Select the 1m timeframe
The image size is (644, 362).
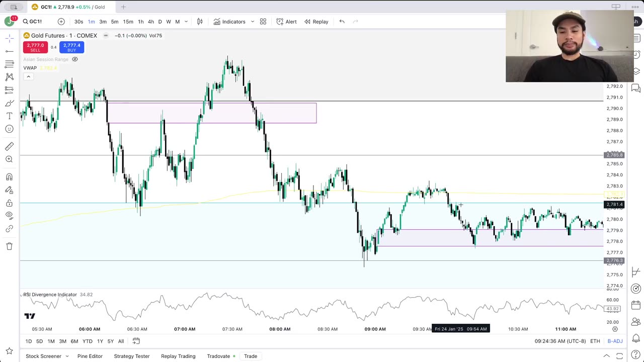coord(91,22)
